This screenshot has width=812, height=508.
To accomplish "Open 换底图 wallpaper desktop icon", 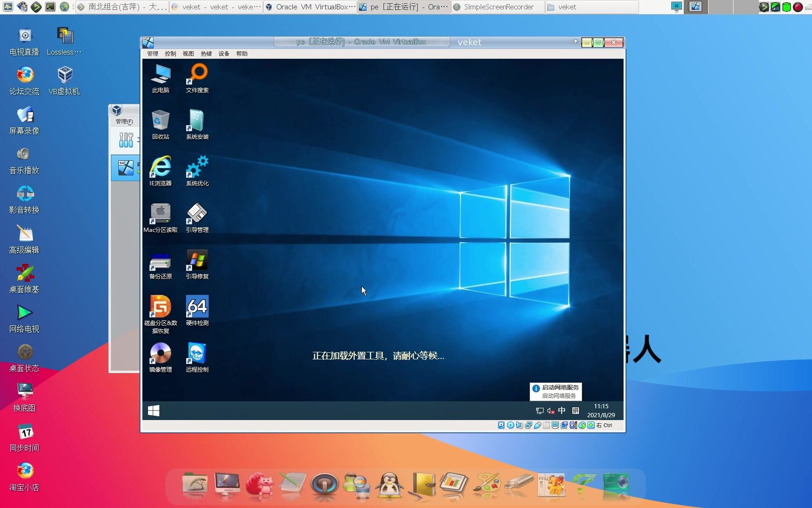I will pyautogui.click(x=24, y=397).
